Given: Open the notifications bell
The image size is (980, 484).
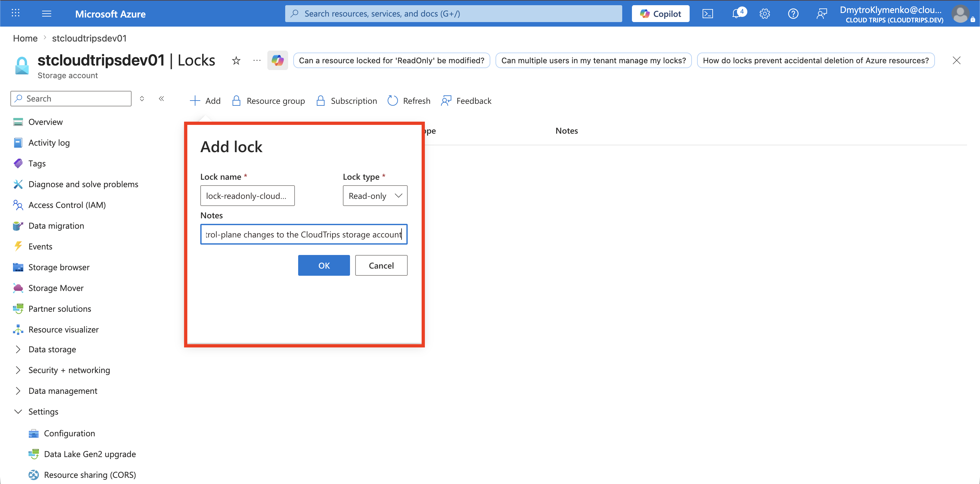Looking at the screenshot, I should (737, 13).
